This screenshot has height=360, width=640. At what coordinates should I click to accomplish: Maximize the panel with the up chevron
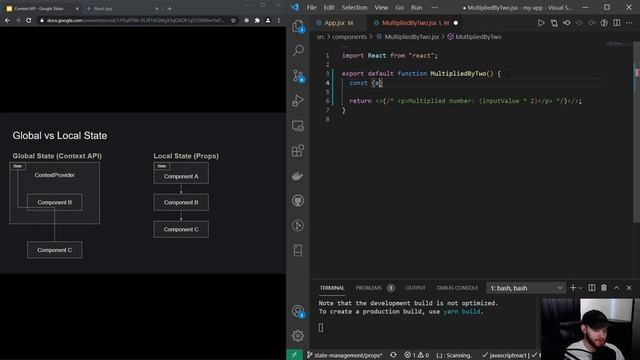point(616,288)
